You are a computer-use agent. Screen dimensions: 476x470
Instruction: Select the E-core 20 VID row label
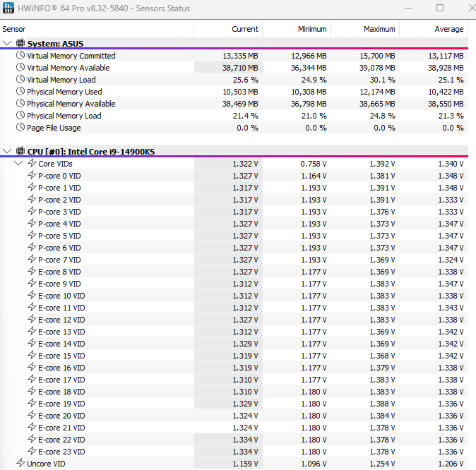[61, 416]
